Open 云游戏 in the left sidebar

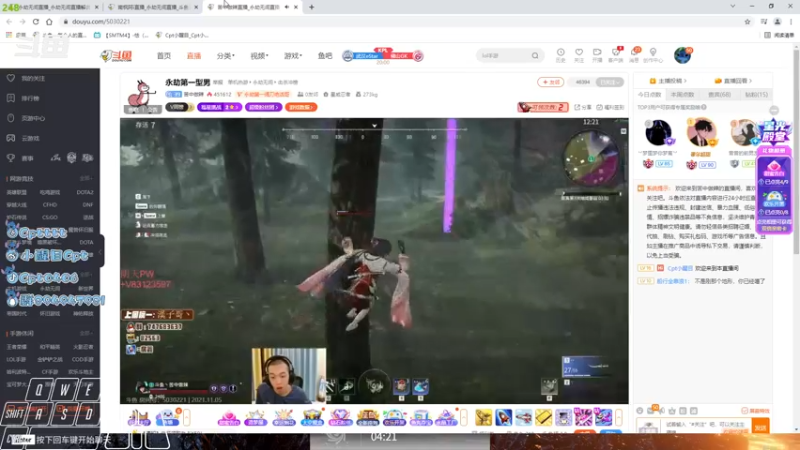[30, 138]
